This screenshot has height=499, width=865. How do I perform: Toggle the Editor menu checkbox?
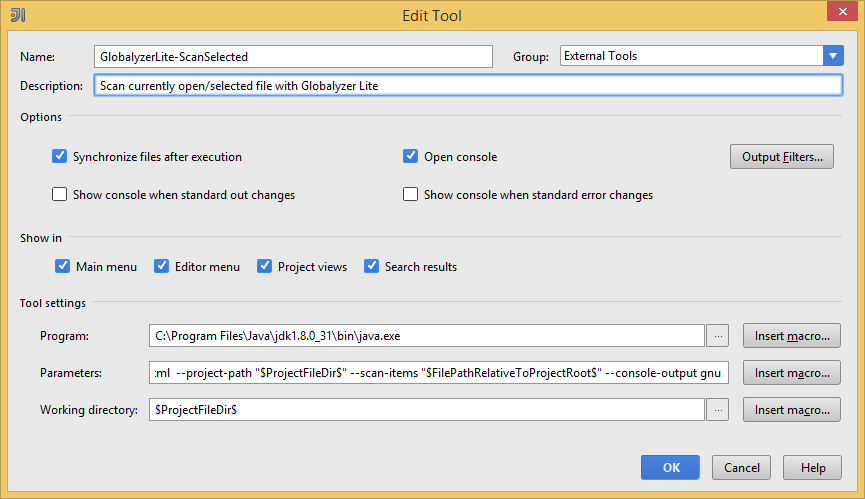tap(162, 267)
